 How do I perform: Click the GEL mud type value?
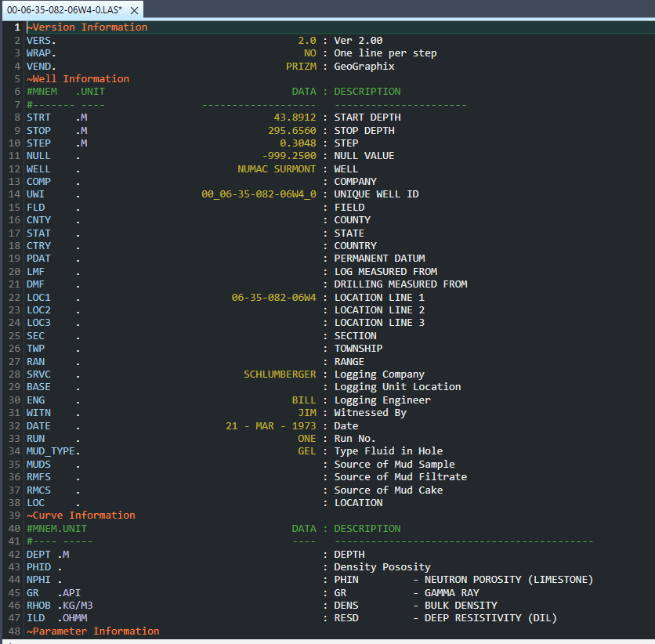306,450
